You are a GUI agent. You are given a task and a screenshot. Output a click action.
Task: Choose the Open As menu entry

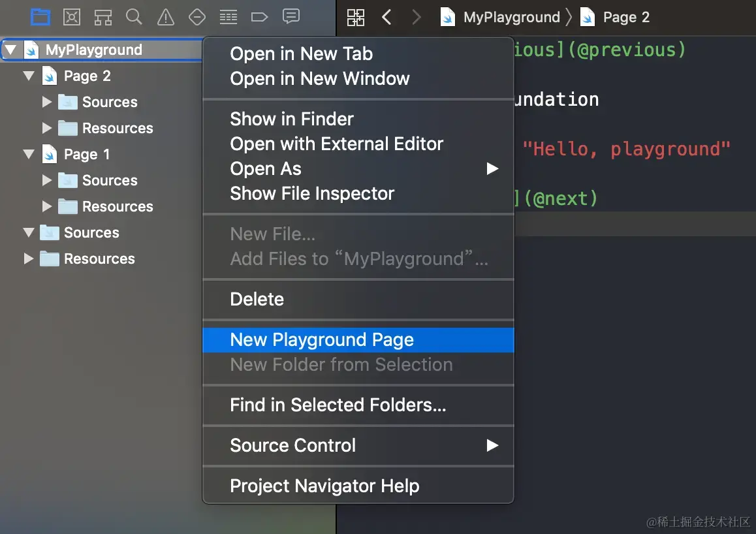pos(358,168)
